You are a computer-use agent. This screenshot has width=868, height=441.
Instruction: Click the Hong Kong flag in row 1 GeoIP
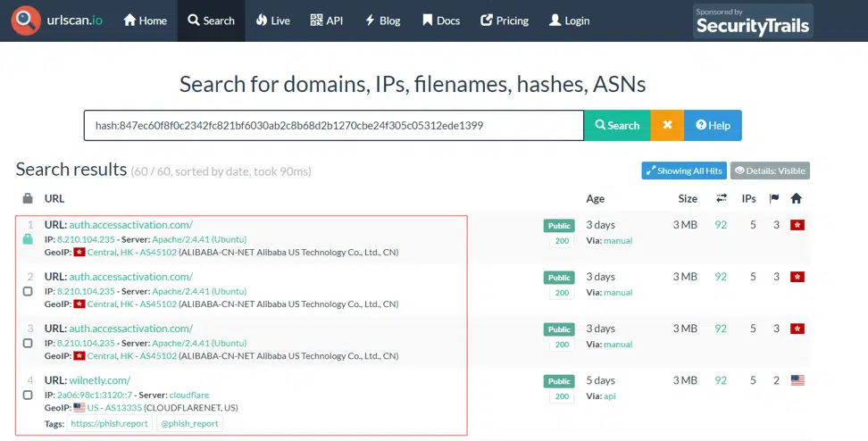(79, 253)
